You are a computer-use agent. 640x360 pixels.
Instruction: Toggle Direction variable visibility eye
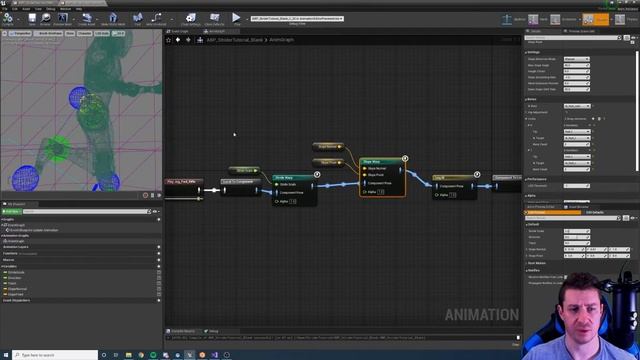(x=159, y=278)
